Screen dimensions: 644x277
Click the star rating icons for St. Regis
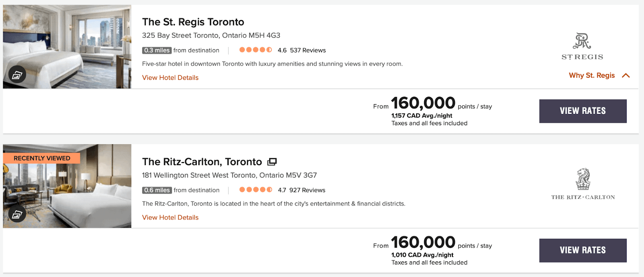point(256,50)
